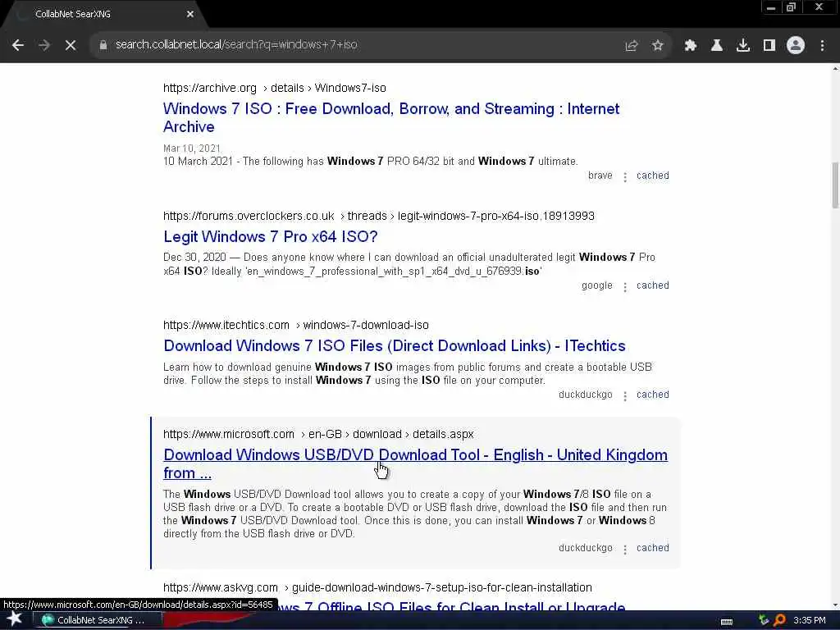Click duckduckgo label under ITechtics result
The height and width of the screenshot is (630, 840).
(585, 395)
